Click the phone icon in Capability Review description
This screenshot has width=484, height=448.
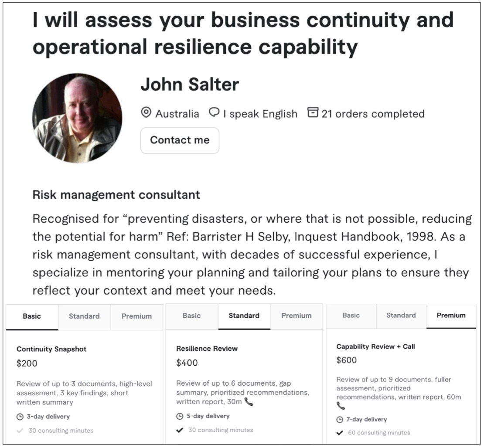point(341,406)
